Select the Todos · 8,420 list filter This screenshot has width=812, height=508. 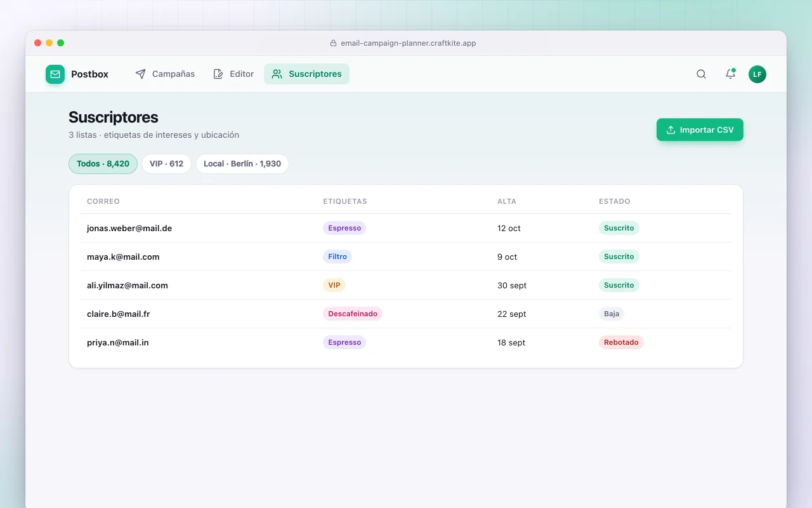pos(103,164)
